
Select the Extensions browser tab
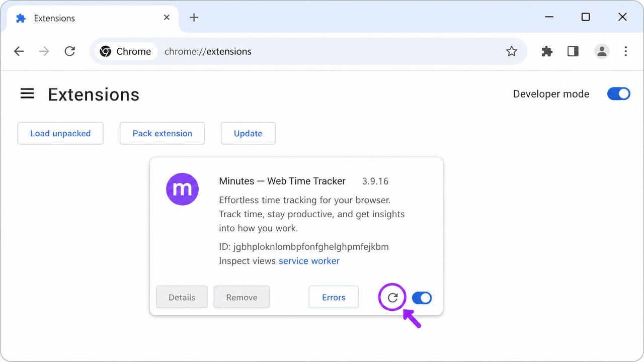93,18
